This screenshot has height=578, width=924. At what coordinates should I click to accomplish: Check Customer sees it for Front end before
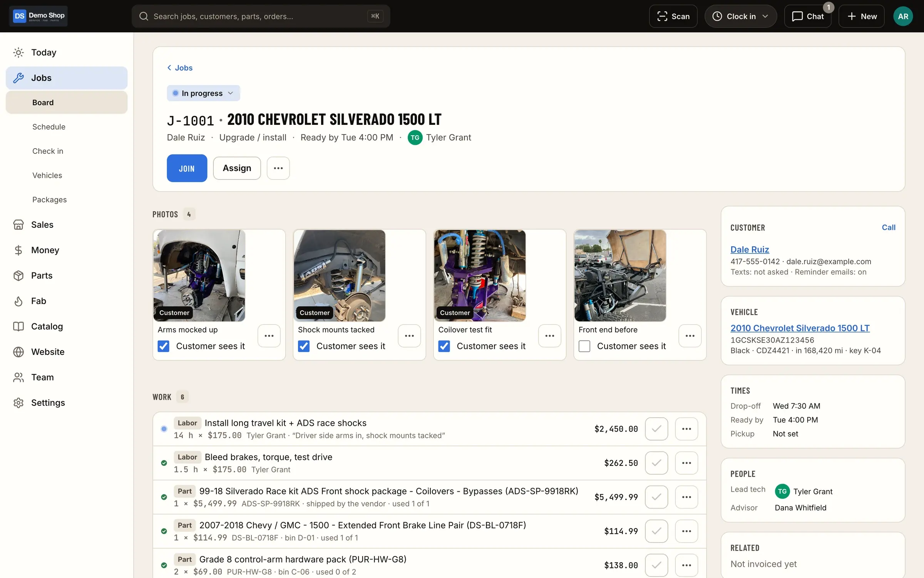coord(584,346)
